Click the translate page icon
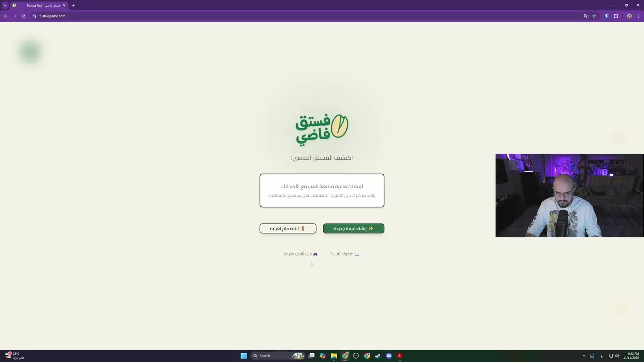 (x=586, y=16)
